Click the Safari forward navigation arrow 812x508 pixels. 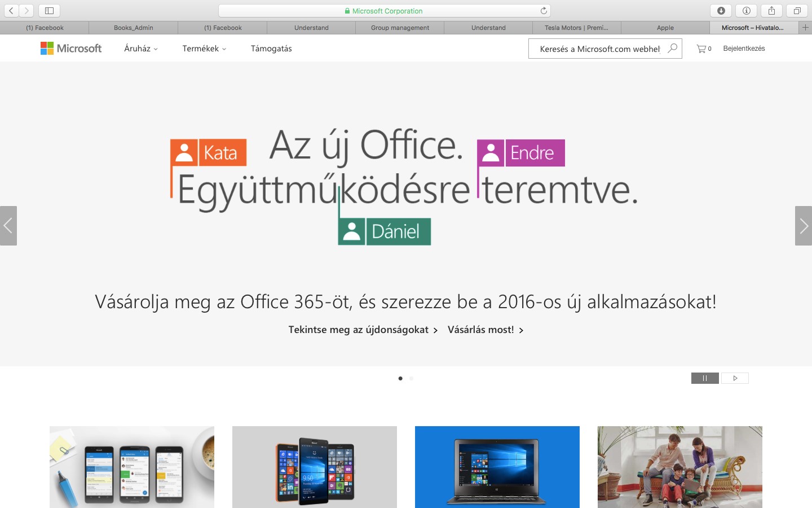pyautogui.click(x=27, y=11)
